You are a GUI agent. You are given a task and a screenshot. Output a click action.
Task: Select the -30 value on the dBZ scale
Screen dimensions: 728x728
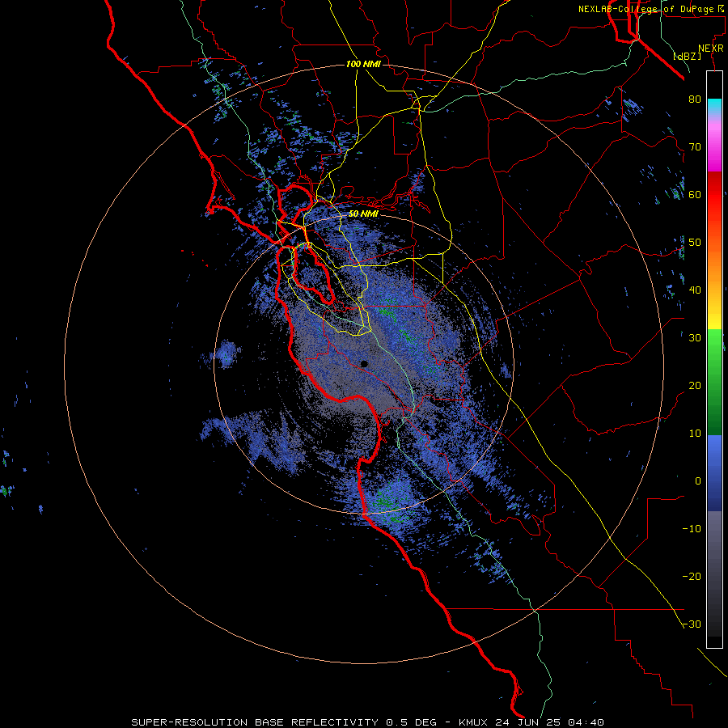pyautogui.click(x=692, y=624)
